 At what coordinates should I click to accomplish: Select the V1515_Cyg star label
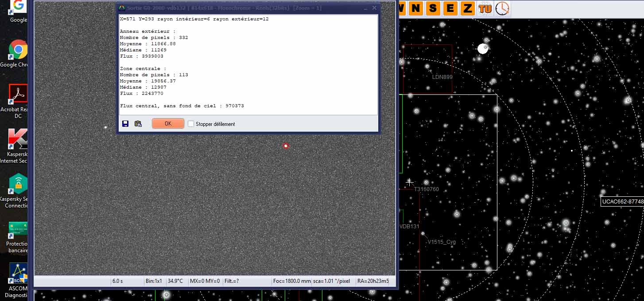[x=441, y=242]
